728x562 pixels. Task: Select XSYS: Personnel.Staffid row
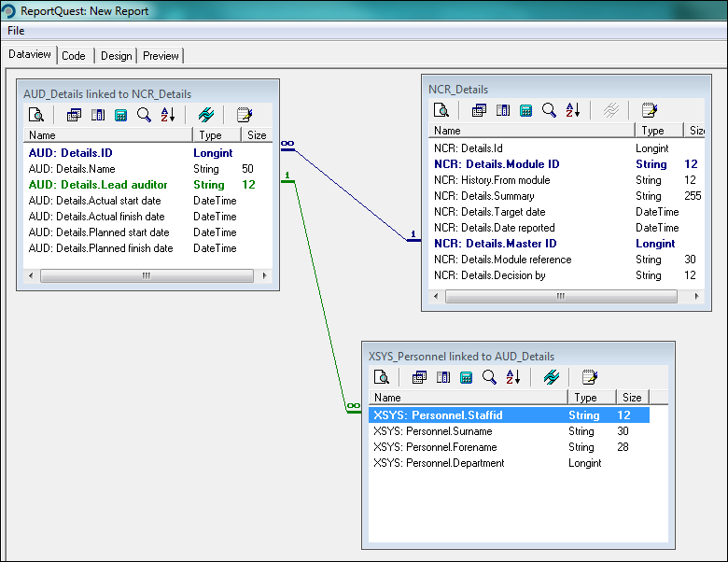click(509, 415)
